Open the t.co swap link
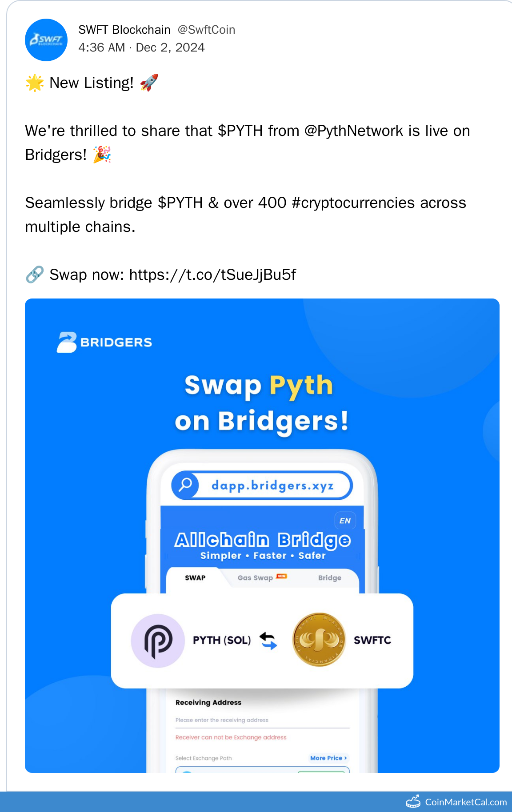Screen dimensions: 512x812 coord(212,275)
